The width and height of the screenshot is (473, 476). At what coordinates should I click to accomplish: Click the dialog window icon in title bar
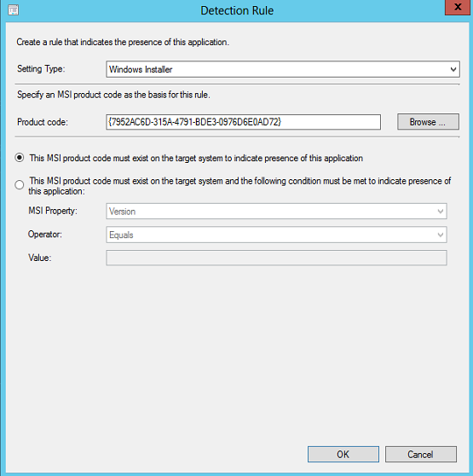coord(13,10)
